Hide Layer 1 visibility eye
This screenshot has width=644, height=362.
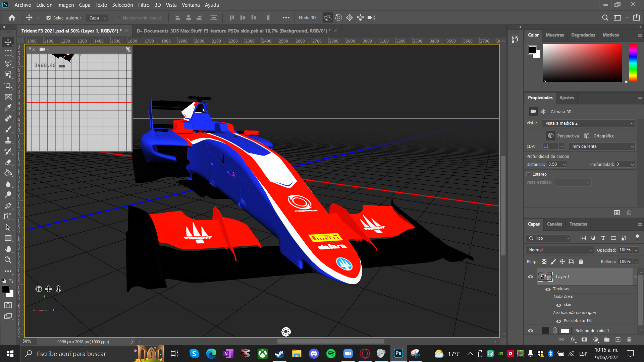[531, 277]
